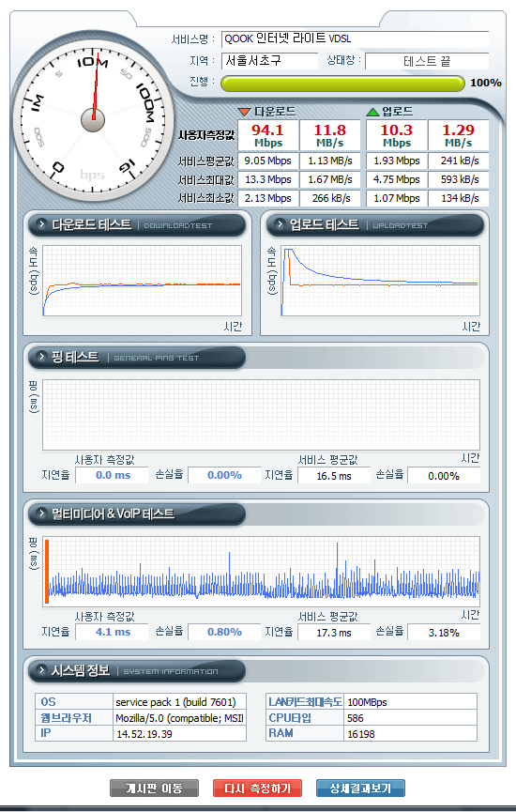This screenshot has width=516, height=812.
Task: Click the 1.07 Mbps upload minimum cell
Action: 397,198
